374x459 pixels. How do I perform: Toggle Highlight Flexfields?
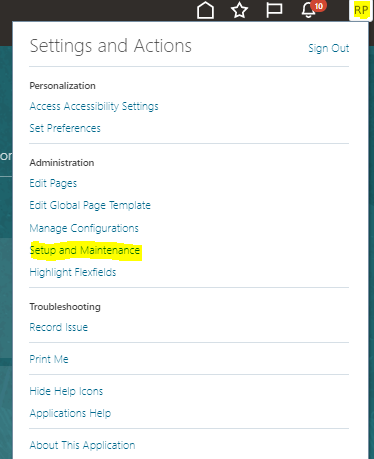click(x=73, y=273)
